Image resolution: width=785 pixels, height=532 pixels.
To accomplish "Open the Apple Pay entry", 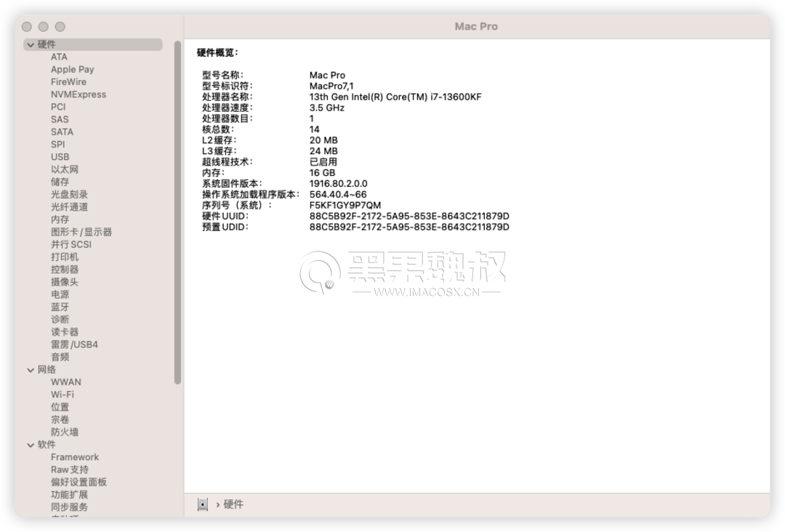I will point(73,70).
